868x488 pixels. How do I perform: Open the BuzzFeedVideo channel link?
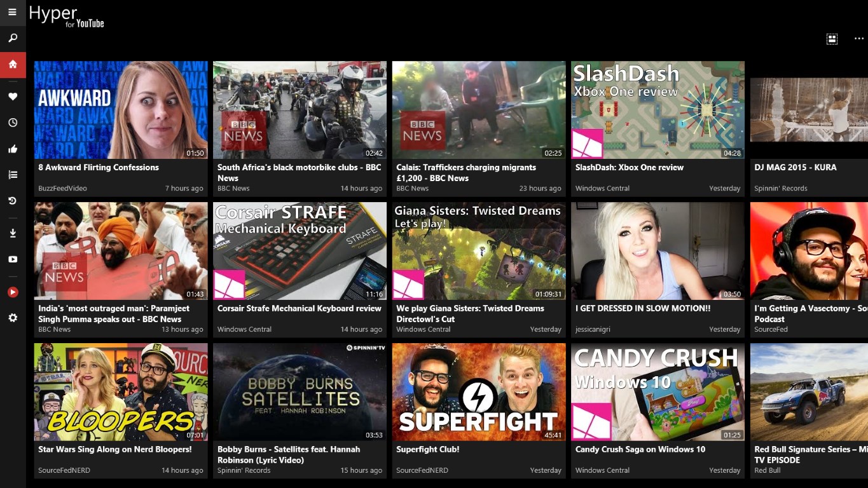point(62,189)
